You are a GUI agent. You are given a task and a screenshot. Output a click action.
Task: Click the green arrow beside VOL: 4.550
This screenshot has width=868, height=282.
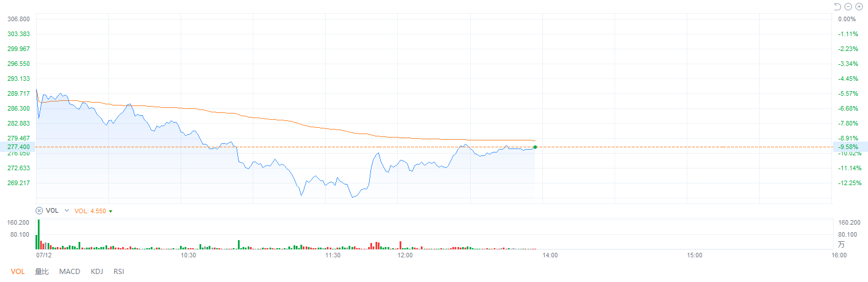111,211
